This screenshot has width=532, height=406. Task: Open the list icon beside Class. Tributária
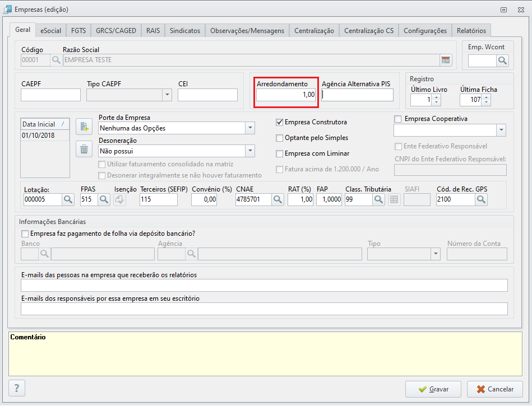point(394,199)
